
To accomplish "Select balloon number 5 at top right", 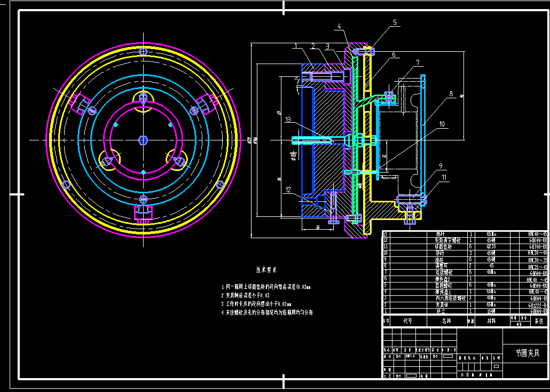I will click(x=395, y=22).
